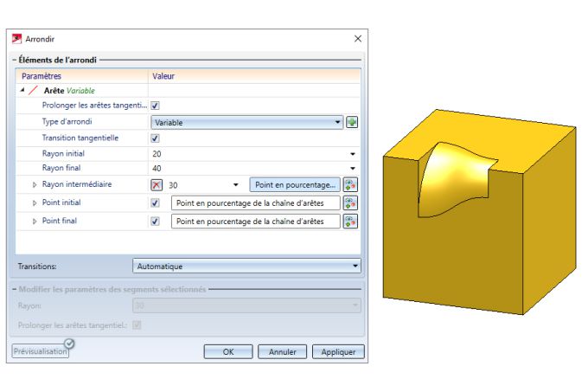
Task: Click the point picker icon in Point initial row
Action: pyautogui.click(x=350, y=202)
